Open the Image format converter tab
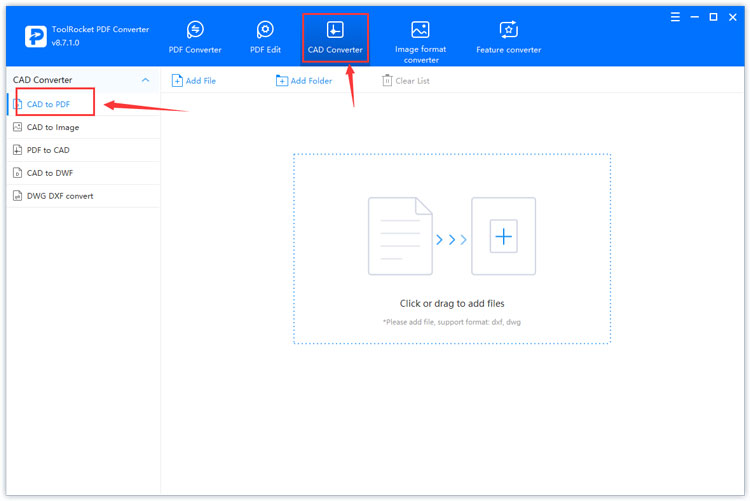This screenshot has width=750, height=501. click(x=420, y=42)
